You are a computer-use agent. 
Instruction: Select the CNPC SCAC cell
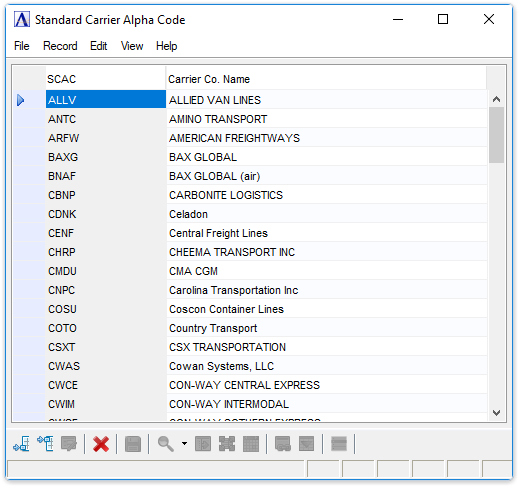106,290
